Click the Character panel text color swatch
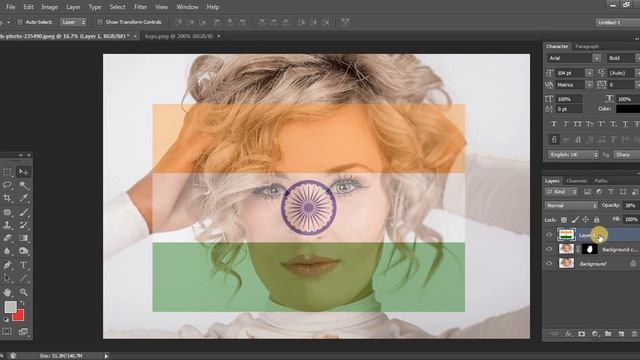The height and width of the screenshot is (360, 640). tap(628, 109)
